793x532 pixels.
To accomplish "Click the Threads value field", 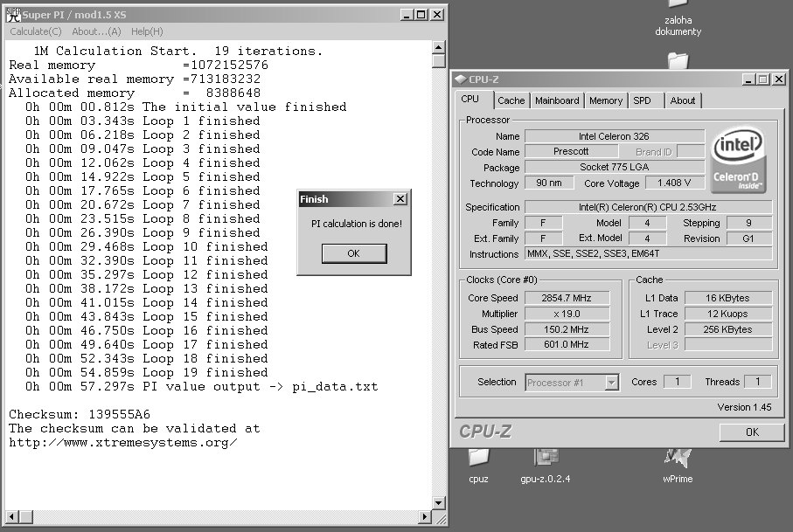I will (x=758, y=382).
